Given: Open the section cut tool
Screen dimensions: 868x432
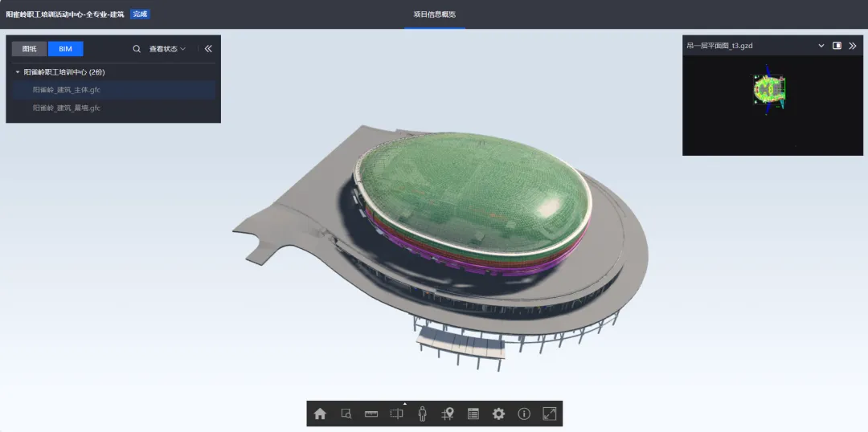Looking at the screenshot, I should 397,414.
